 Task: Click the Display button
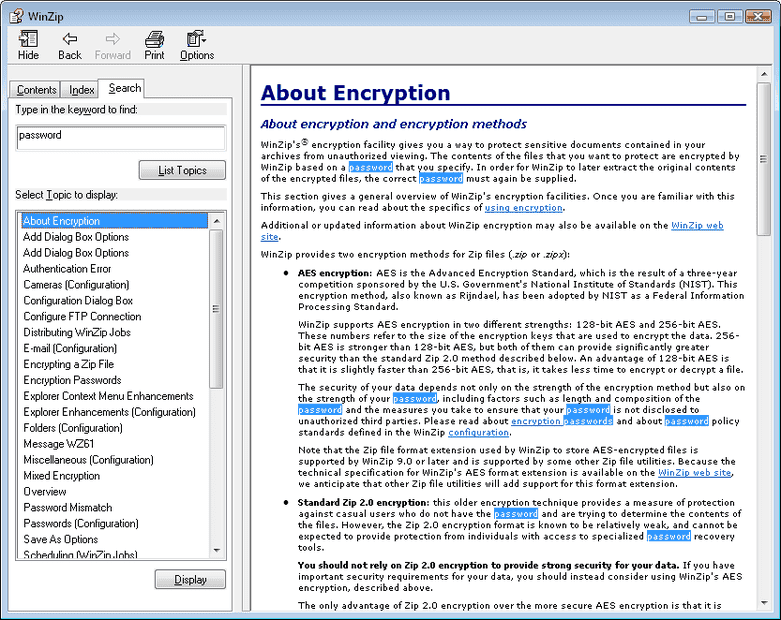190,580
